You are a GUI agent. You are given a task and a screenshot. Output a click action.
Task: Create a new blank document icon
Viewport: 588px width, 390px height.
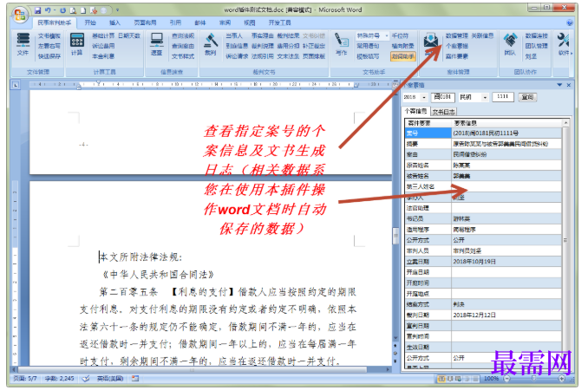[x=83, y=10]
